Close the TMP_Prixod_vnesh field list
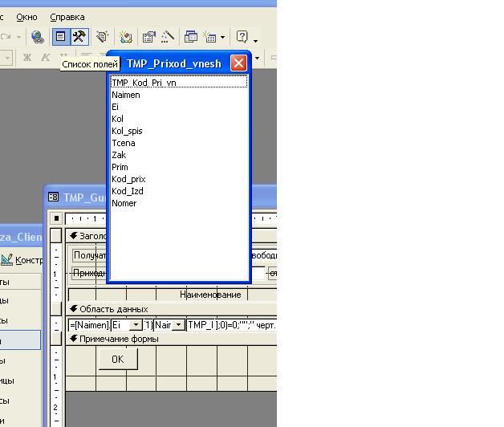 tap(238, 63)
